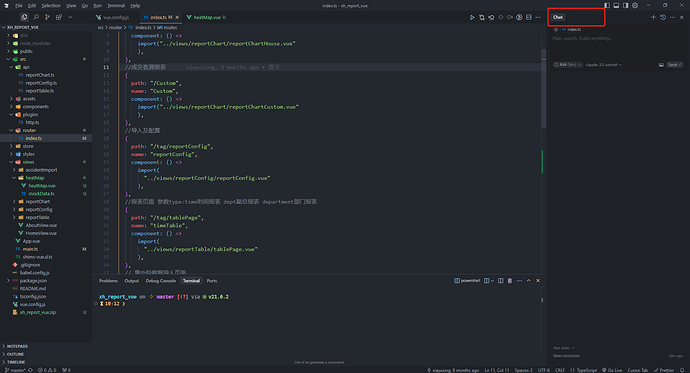This screenshot has width=690, height=373.
Task: Switch to the Debug Console panel tab
Action: click(161, 281)
